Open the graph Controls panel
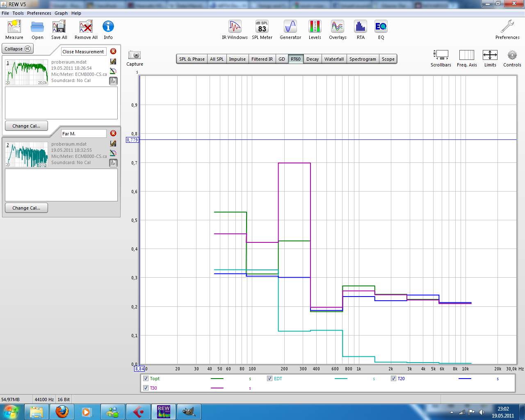Image resolution: width=525 pixels, height=420 pixels. [x=512, y=55]
